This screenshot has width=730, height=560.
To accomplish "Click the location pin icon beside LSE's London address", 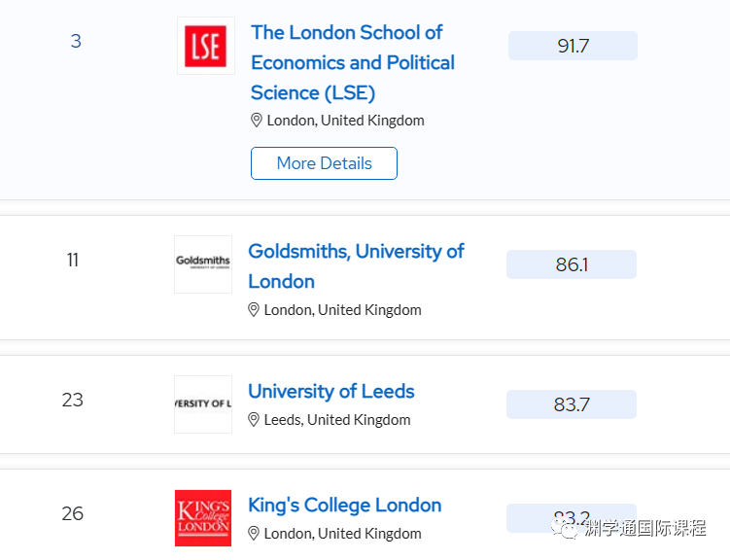I will pos(256,121).
